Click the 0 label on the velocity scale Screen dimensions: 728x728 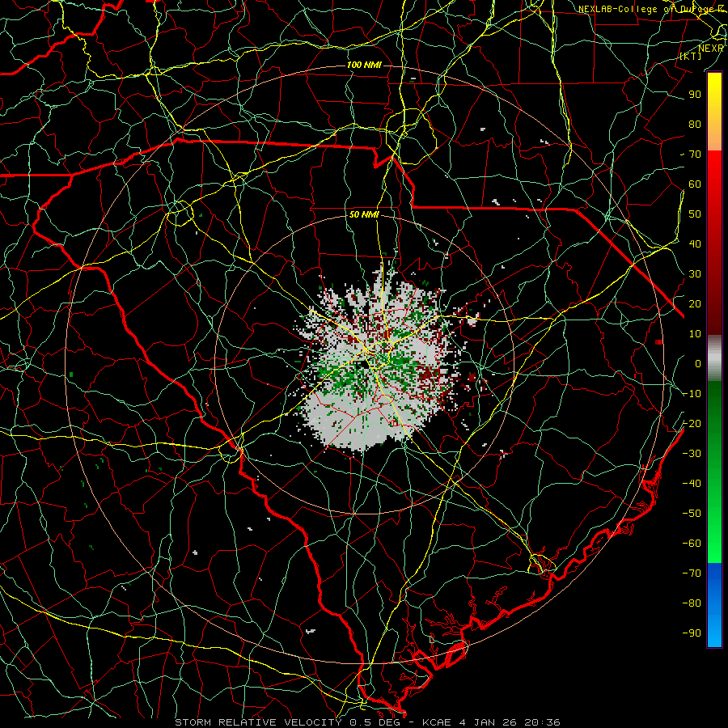tap(698, 363)
